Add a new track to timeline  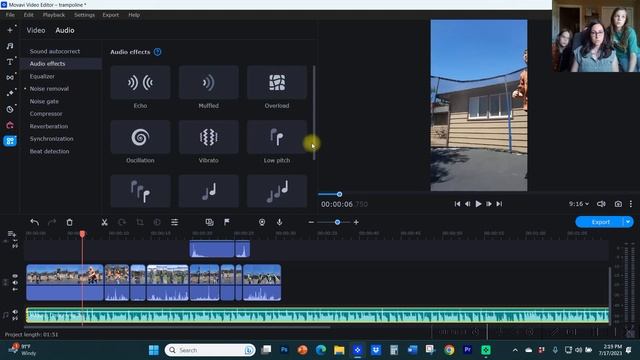click(11, 234)
